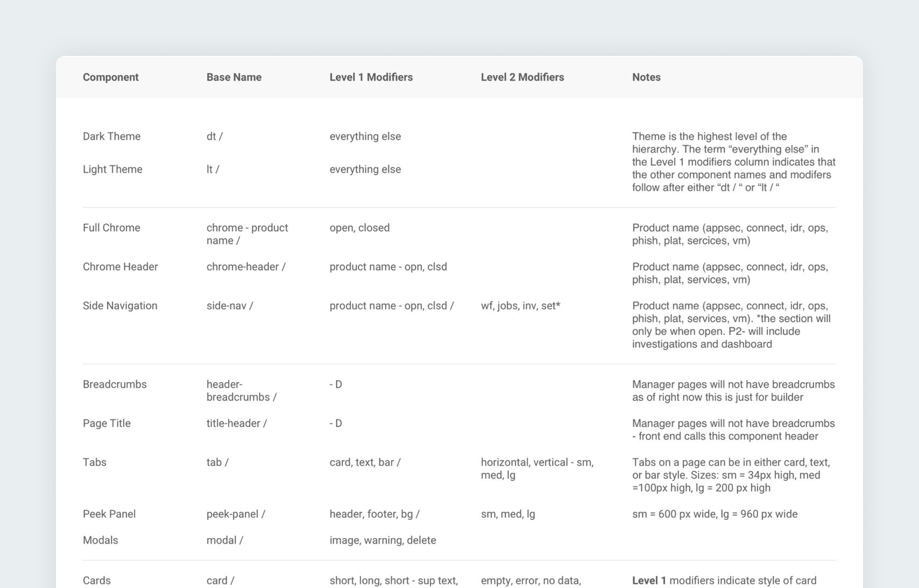
Task: Select the Tabs component row label
Action: (x=94, y=462)
